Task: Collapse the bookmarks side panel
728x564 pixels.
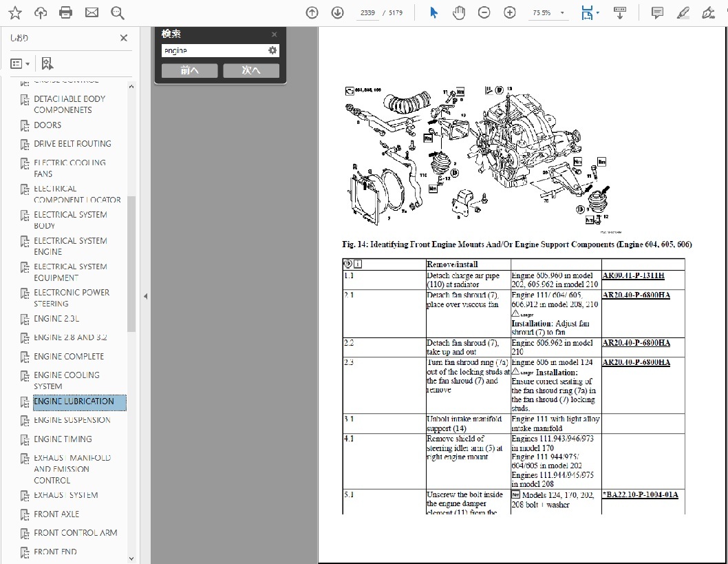Action: coord(145,296)
